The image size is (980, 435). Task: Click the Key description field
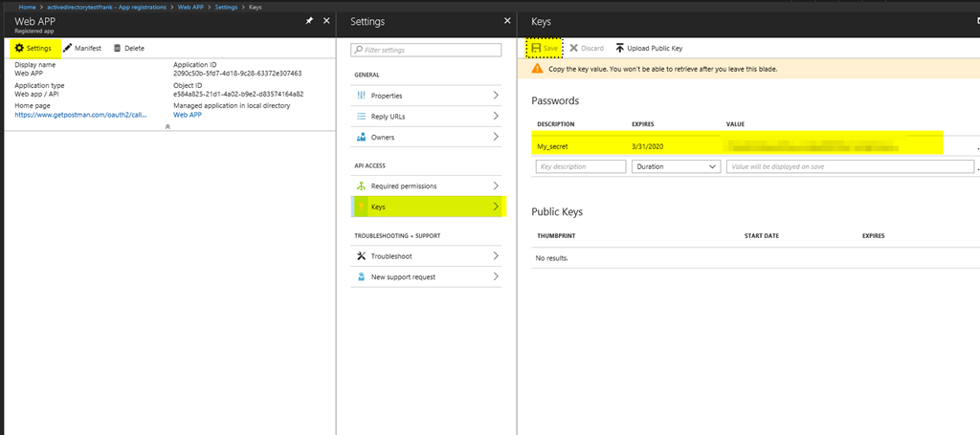581,166
